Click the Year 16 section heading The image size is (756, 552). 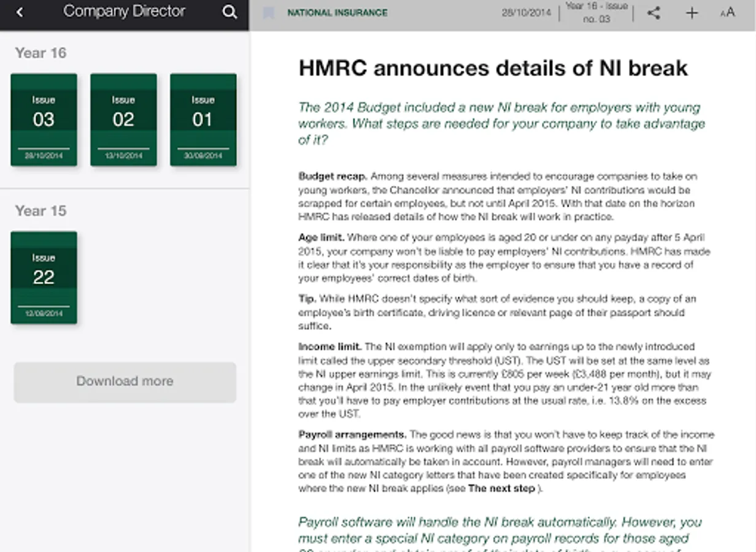[x=40, y=53]
